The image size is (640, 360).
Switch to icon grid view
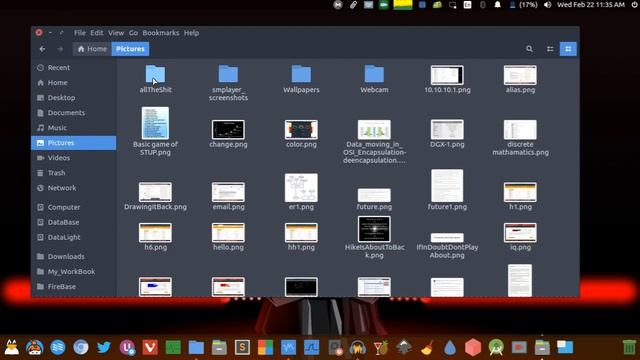(568, 49)
